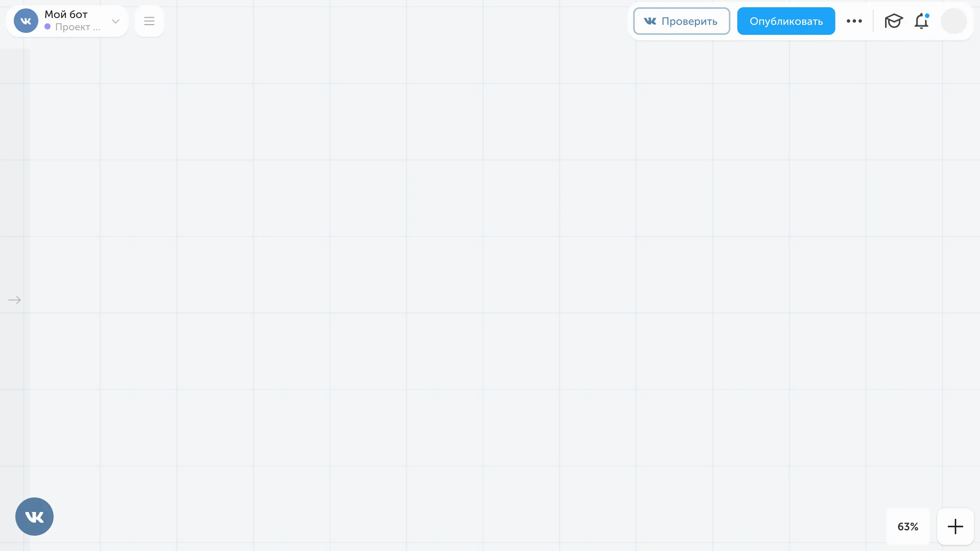Click the 63% zoom level indicator
The image size is (980, 551).
coord(908,527)
